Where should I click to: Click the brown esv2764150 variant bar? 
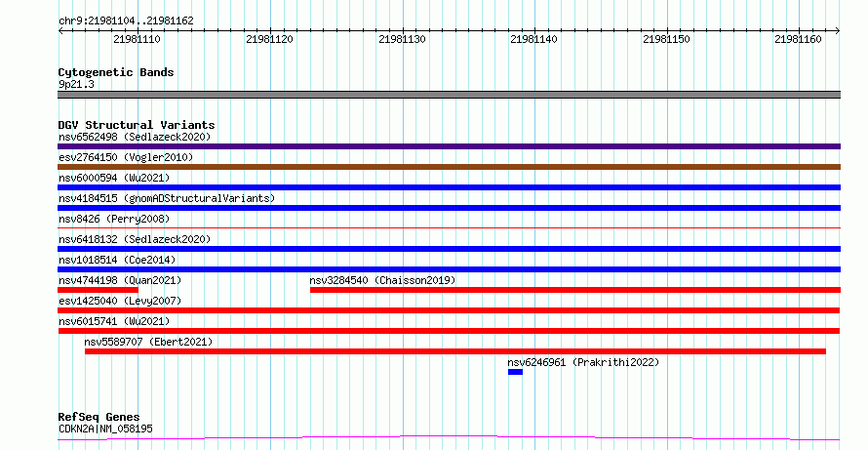(449, 167)
